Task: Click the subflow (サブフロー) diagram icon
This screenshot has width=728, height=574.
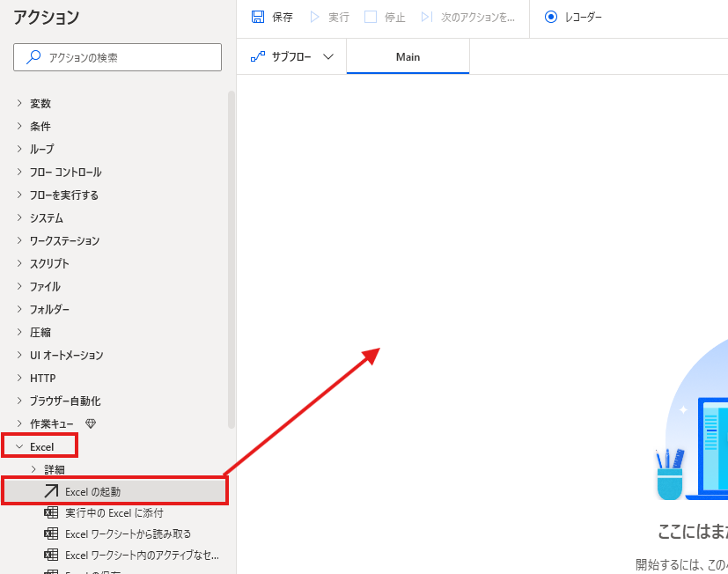Action: 258,56
